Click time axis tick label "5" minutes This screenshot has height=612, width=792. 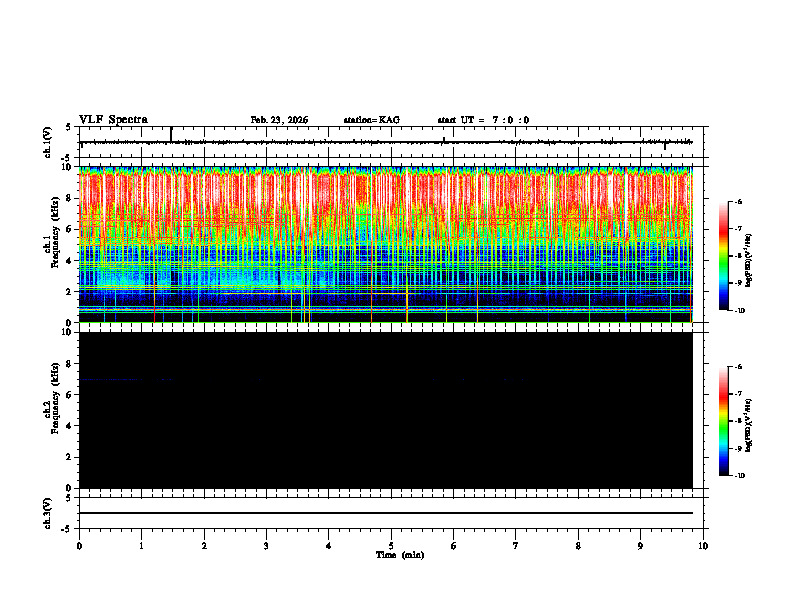click(391, 546)
